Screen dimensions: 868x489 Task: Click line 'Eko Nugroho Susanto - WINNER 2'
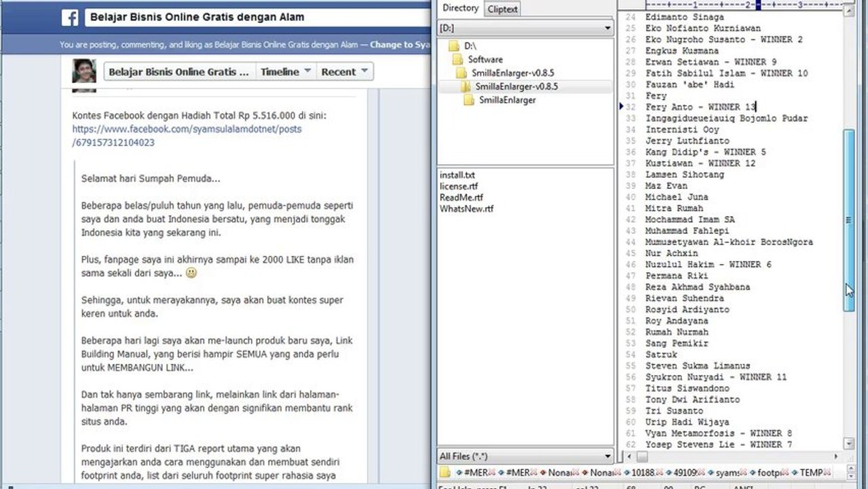point(724,39)
